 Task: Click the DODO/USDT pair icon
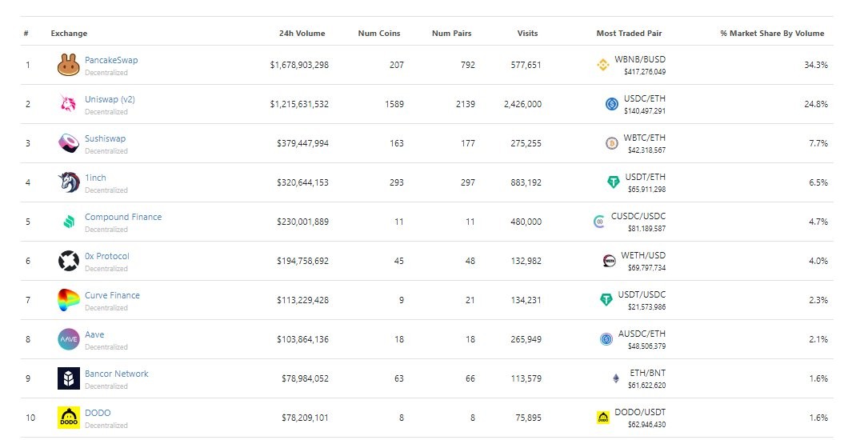pyautogui.click(x=603, y=418)
